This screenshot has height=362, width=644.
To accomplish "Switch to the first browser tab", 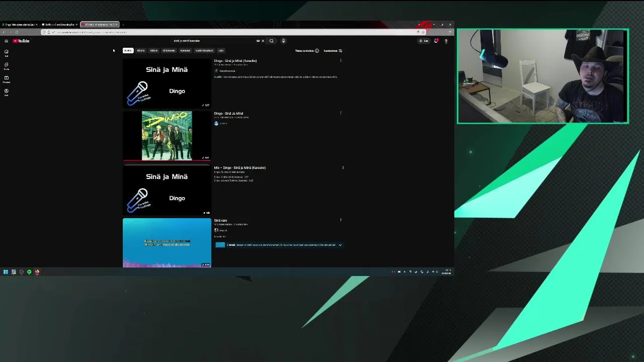I will 19,25.
